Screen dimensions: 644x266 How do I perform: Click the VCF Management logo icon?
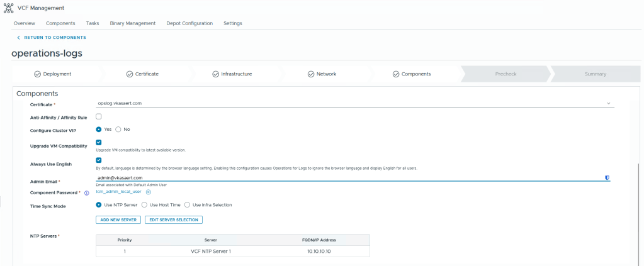pyautogui.click(x=8, y=8)
